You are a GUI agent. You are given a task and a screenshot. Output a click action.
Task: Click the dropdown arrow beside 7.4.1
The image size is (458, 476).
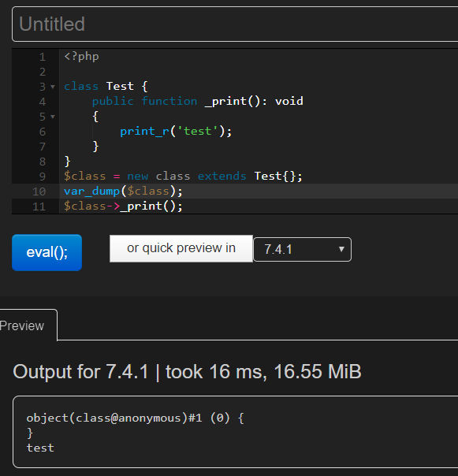(x=341, y=249)
